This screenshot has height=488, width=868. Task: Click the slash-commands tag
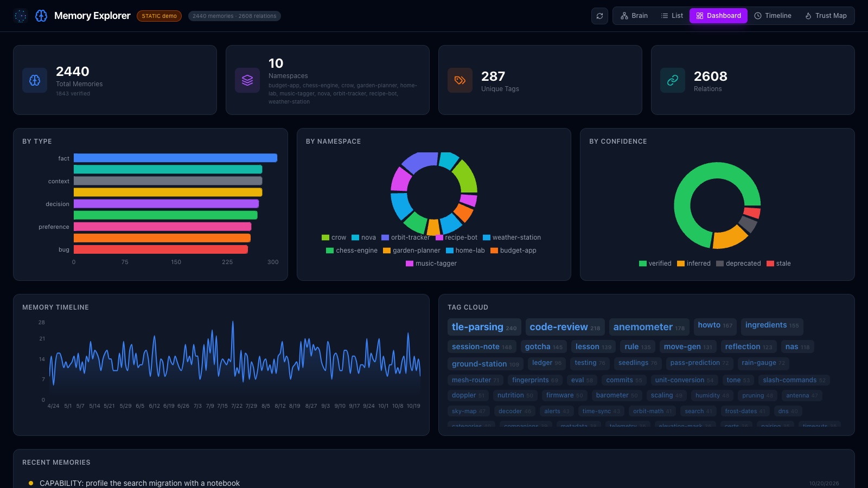(x=794, y=380)
